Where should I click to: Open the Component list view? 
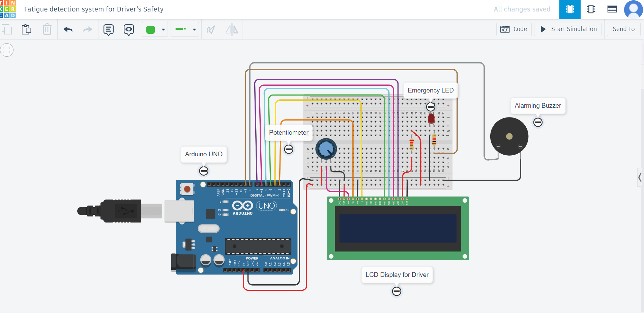(x=612, y=9)
